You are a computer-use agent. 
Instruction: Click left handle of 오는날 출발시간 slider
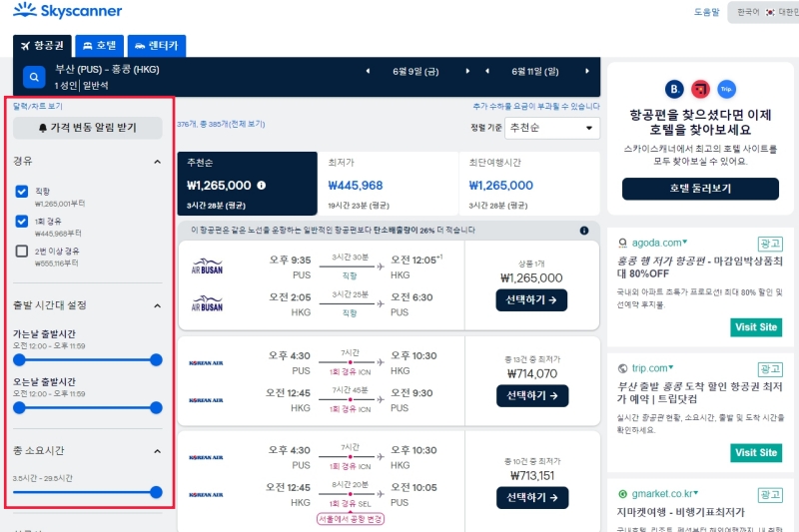19,408
